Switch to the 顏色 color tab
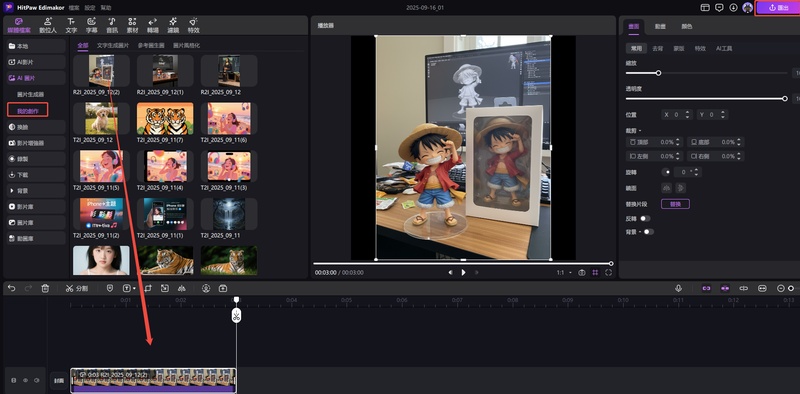This screenshot has height=394, width=800. [x=687, y=27]
